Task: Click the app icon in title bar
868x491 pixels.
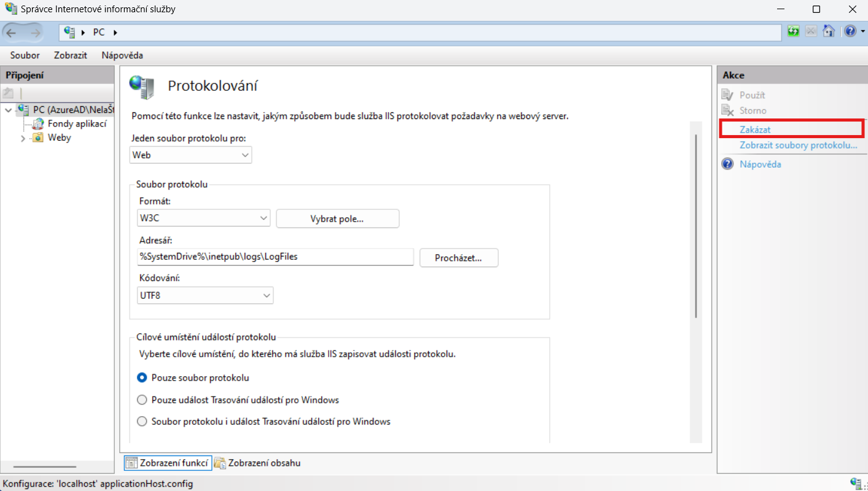Action: point(10,9)
